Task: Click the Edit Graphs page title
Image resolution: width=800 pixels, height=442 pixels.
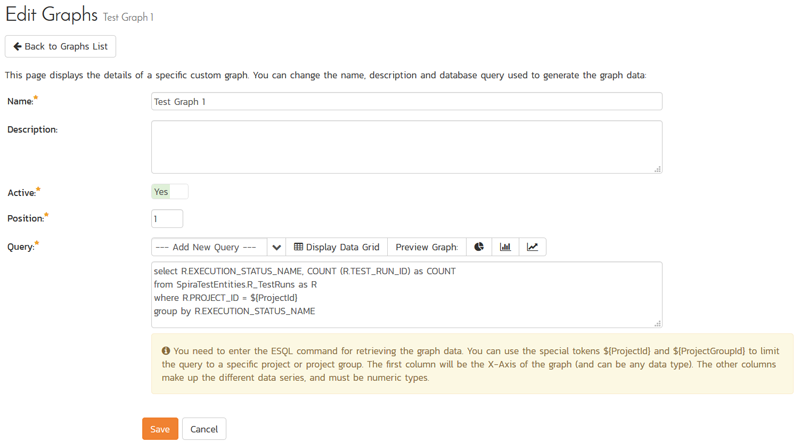Action: point(51,14)
